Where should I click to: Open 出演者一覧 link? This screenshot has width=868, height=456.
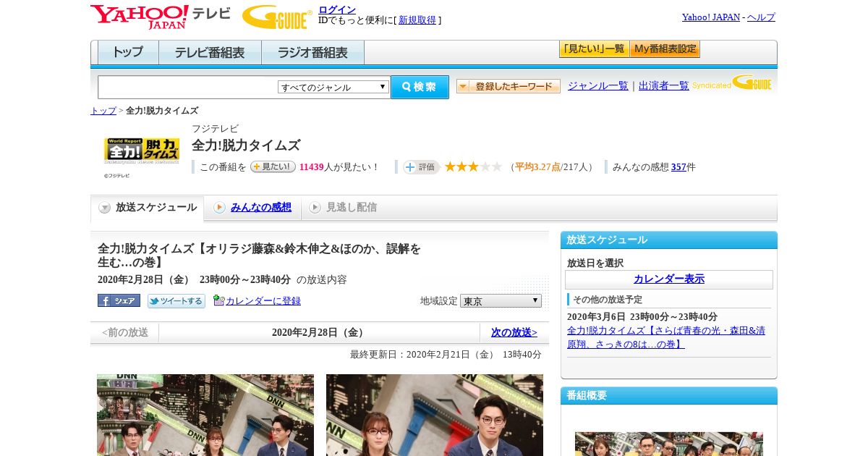(664, 86)
